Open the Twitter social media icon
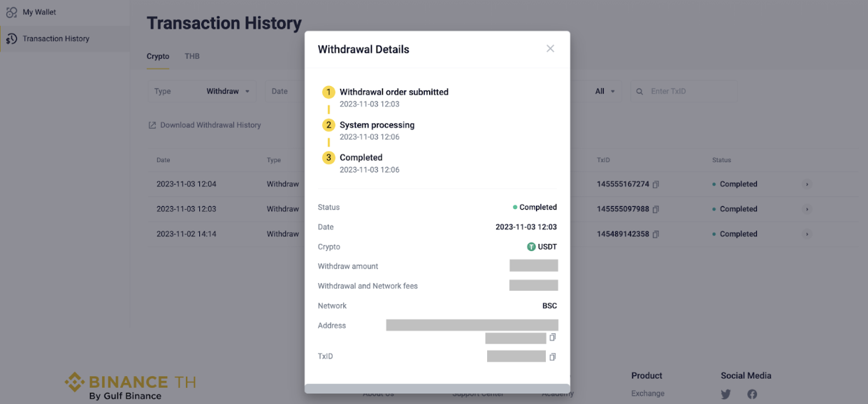Screen dimensions: 868x404 tap(725, 394)
